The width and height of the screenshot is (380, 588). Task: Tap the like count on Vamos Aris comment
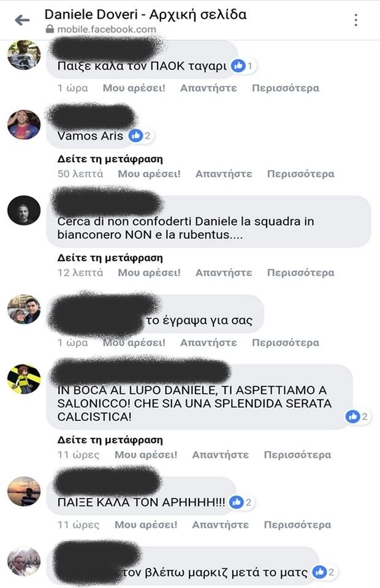pos(148,136)
